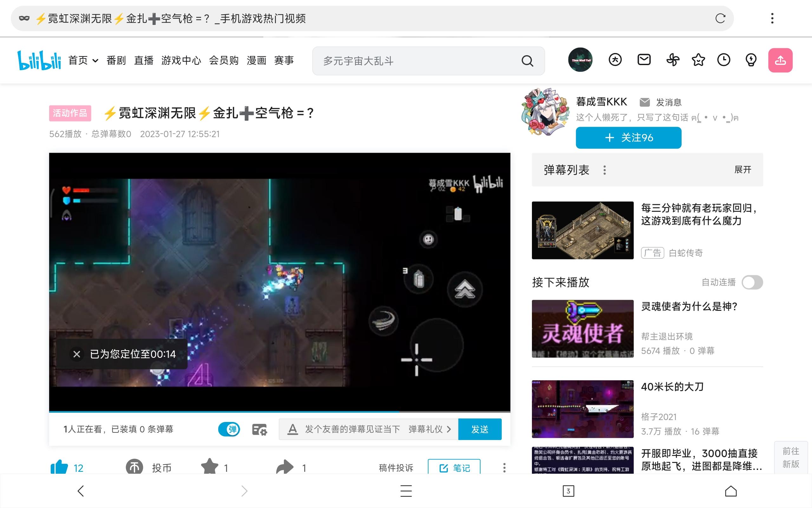Open watch history clock icon
This screenshot has width=812, height=508.
coord(724,60)
